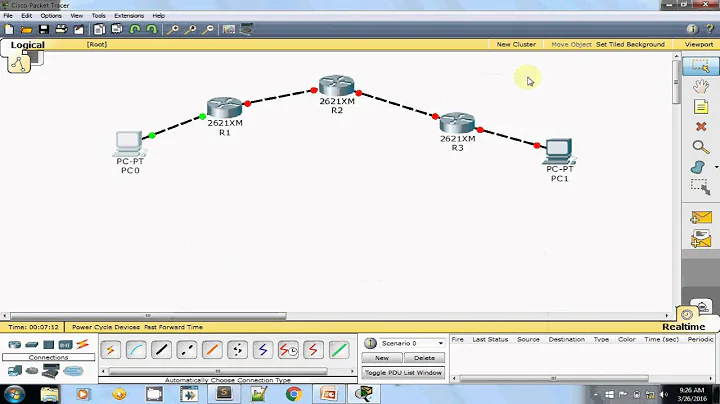This screenshot has height=404, width=720.
Task: Click the Viewport button
Action: pos(699,45)
